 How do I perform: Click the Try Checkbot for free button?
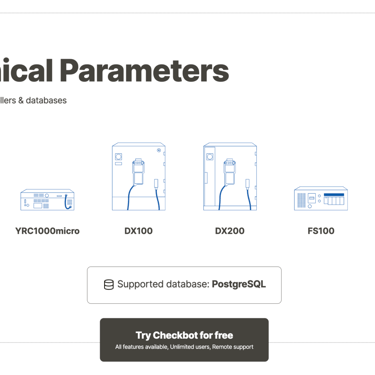coord(184,340)
